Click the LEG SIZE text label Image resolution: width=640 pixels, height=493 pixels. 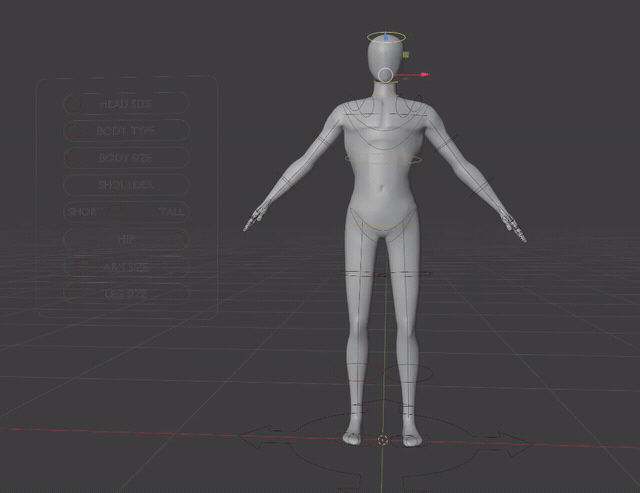126,293
